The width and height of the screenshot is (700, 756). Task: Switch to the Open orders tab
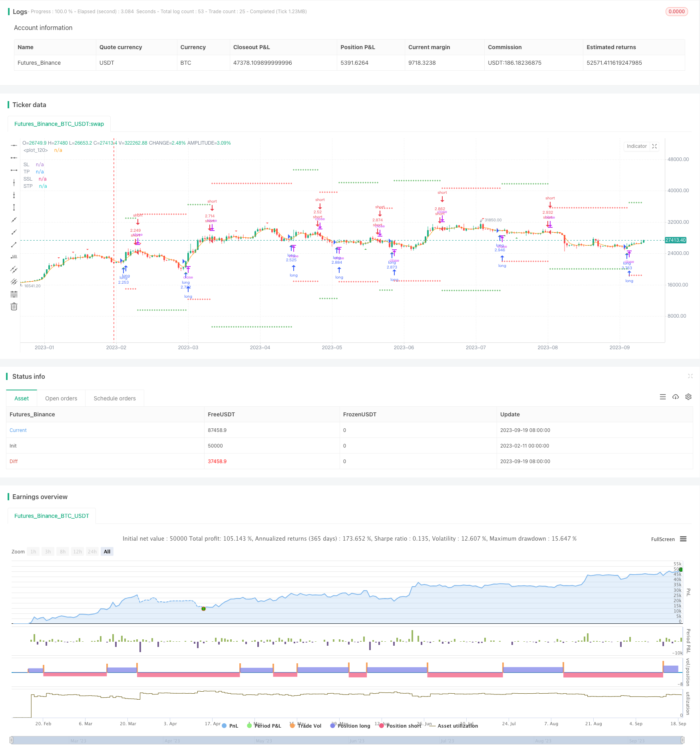point(61,398)
